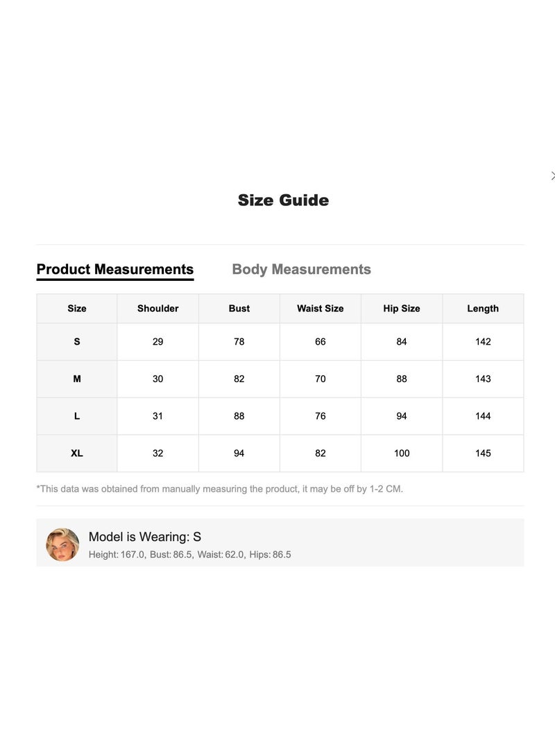Screen dimensions: 555x756
Task: Select the Product Measurements tab
Action: click(x=114, y=269)
